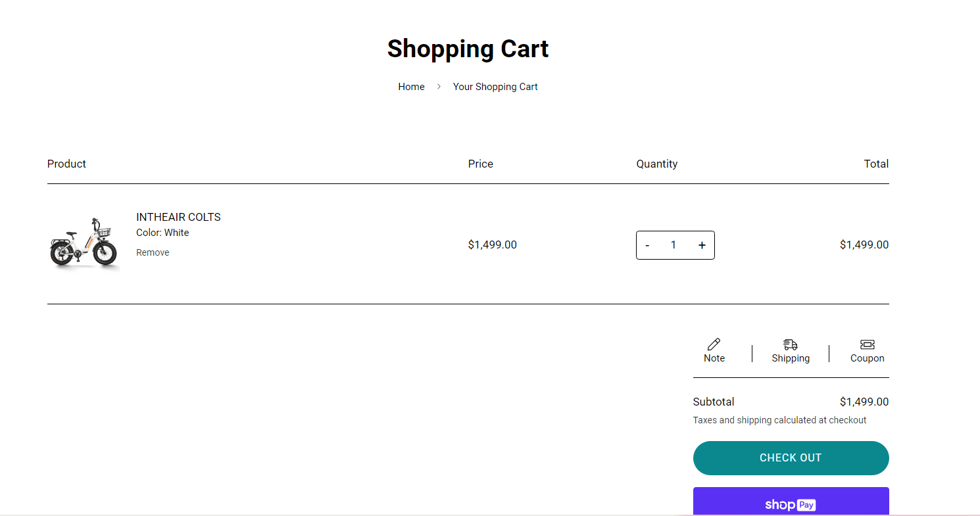Click the Total column header
The width and height of the screenshot is (980, 516).
876,164
